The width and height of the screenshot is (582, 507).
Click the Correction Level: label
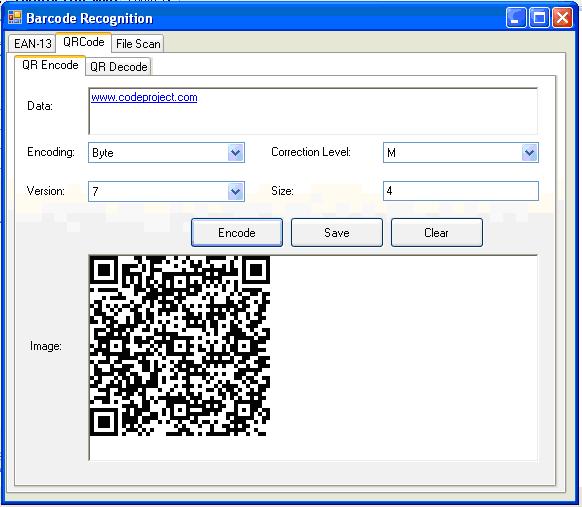(311, 152)
